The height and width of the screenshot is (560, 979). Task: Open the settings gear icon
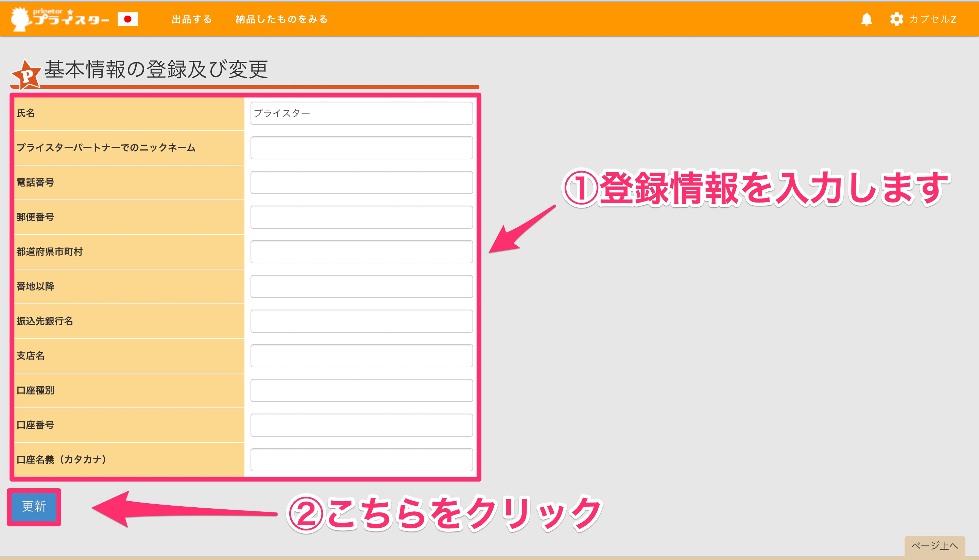[896, 19]
